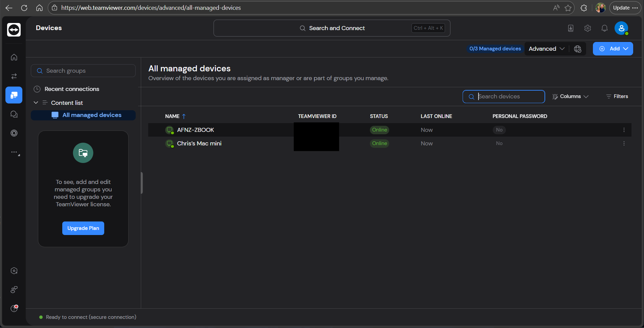Open the Columns dropdown
The height and width of the screenshot is (328, 644).
(x=571, y=96)
